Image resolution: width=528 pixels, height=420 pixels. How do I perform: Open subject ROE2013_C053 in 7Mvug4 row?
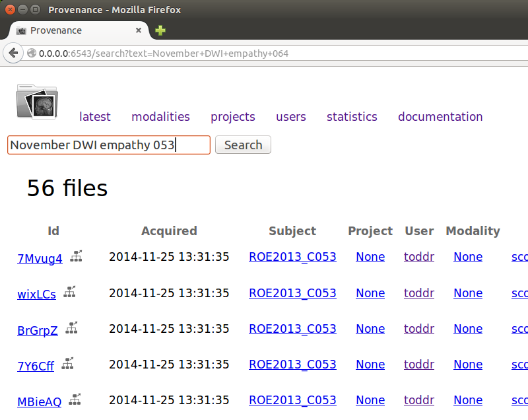pos(292,257)
